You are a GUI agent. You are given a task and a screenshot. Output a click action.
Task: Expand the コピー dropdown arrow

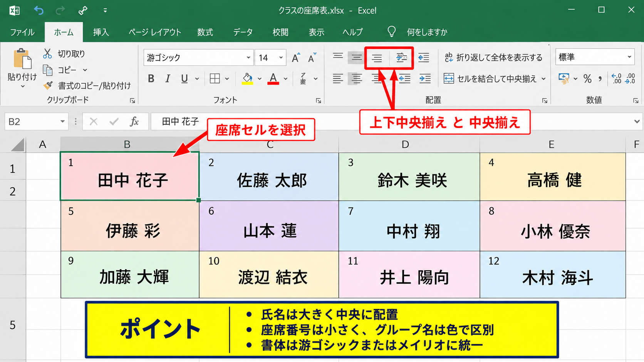[x=85, y=70]
